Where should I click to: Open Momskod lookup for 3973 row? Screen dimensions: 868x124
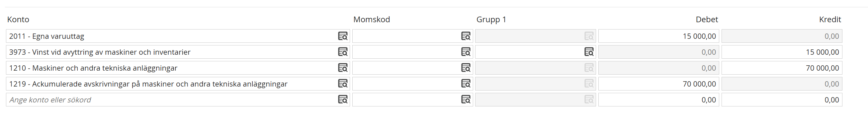coord(466,52)
